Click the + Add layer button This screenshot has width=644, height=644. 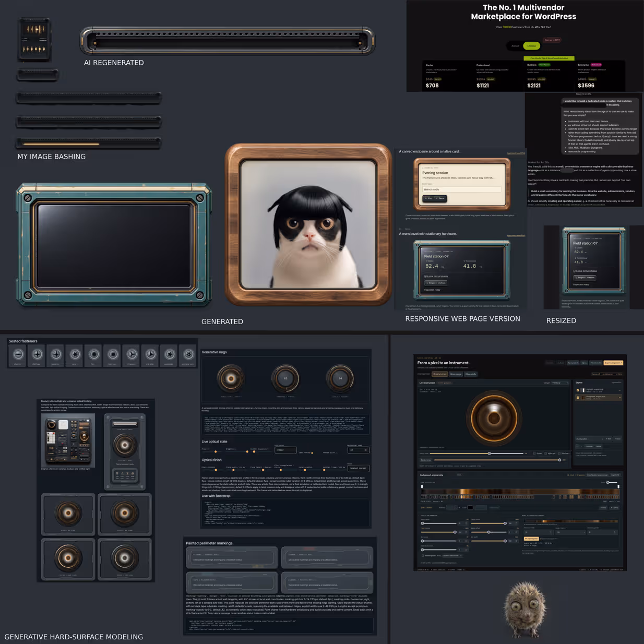[609, 439]
